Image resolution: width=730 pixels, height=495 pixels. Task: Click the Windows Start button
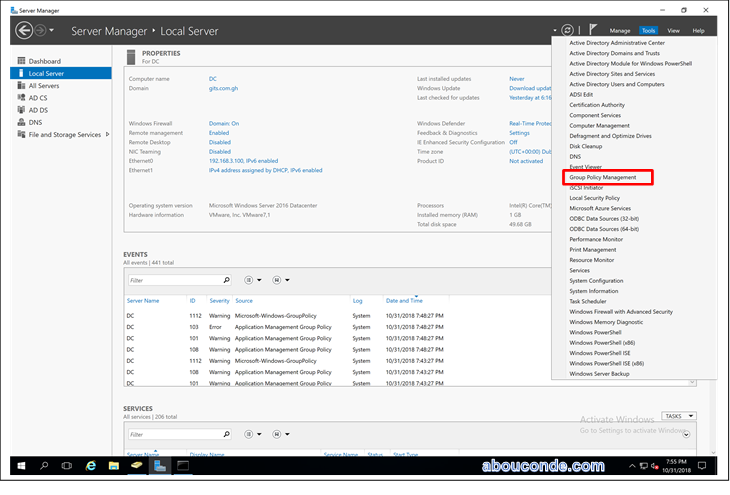[x=21, y=466]
